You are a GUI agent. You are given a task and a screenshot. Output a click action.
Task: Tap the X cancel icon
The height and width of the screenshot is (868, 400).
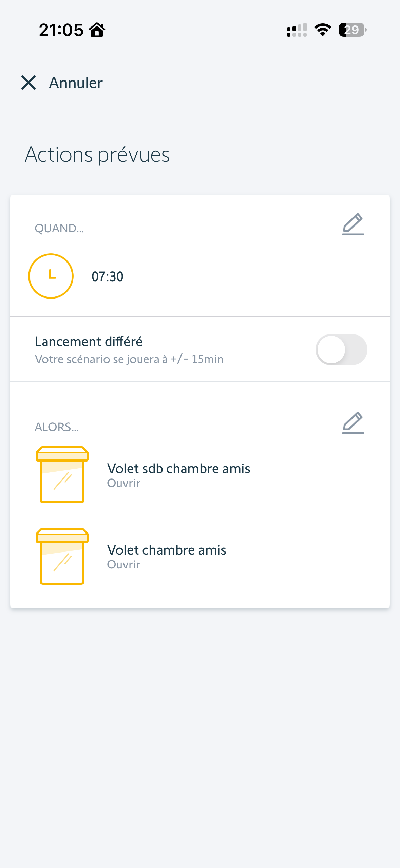(28, 83)
